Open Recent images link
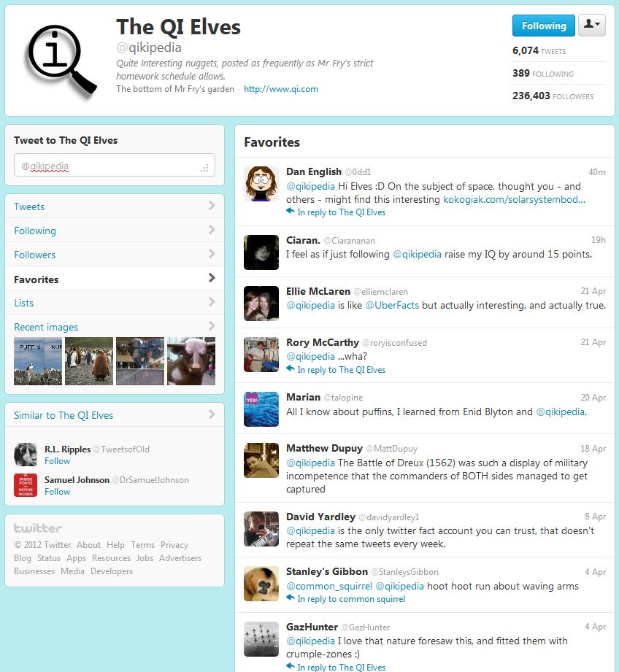Image resolution: width=619 pixels, height=672 pixels. click(46, 327)
